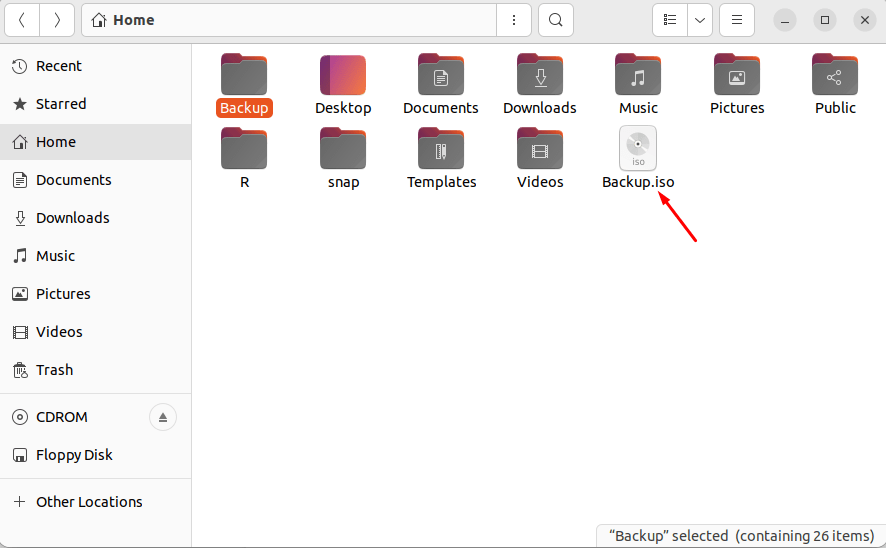This screenshot has width=886, height=548.
Task: Maximize the Files window
Action: point(825,20)
